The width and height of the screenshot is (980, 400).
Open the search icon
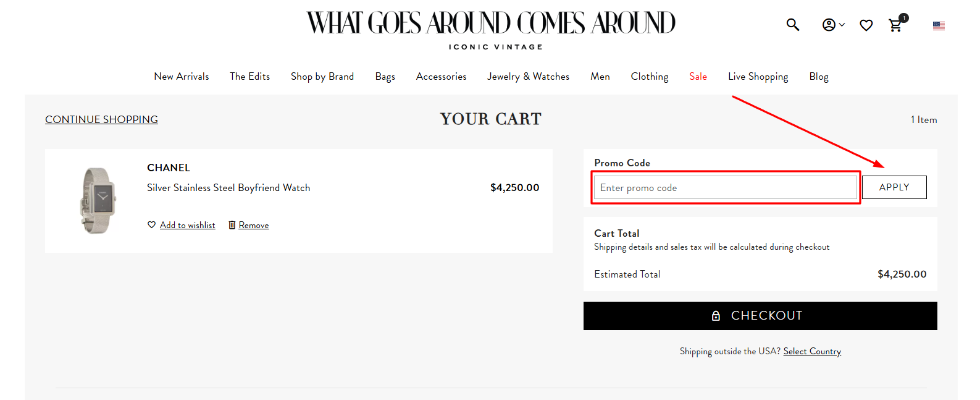pyautogui.click(x=793, y=24)
